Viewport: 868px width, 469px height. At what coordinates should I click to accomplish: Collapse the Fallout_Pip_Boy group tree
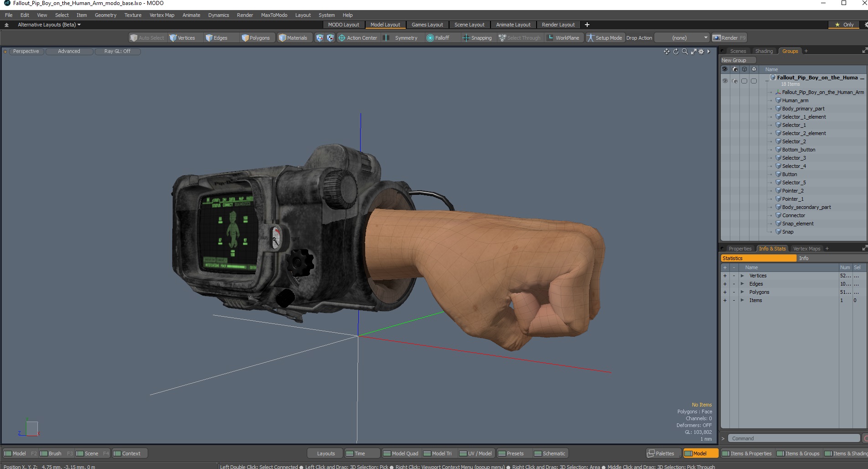pos(767,81)
